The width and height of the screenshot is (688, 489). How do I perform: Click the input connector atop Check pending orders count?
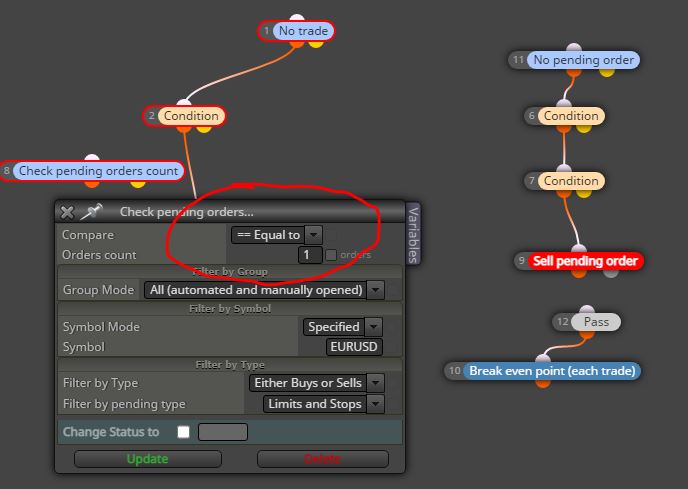[x=92, y=158]
